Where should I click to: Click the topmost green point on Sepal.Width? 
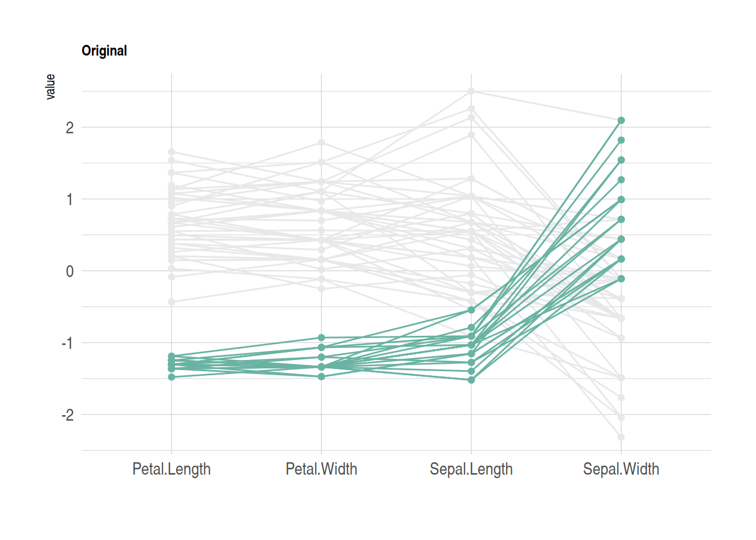click(x=621, y=120)
